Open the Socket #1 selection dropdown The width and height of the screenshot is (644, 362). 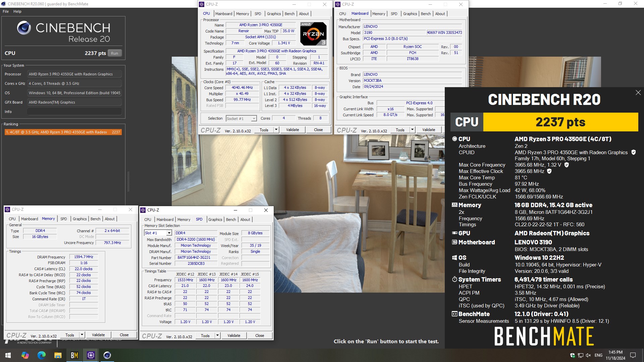(x=254, y=118)
